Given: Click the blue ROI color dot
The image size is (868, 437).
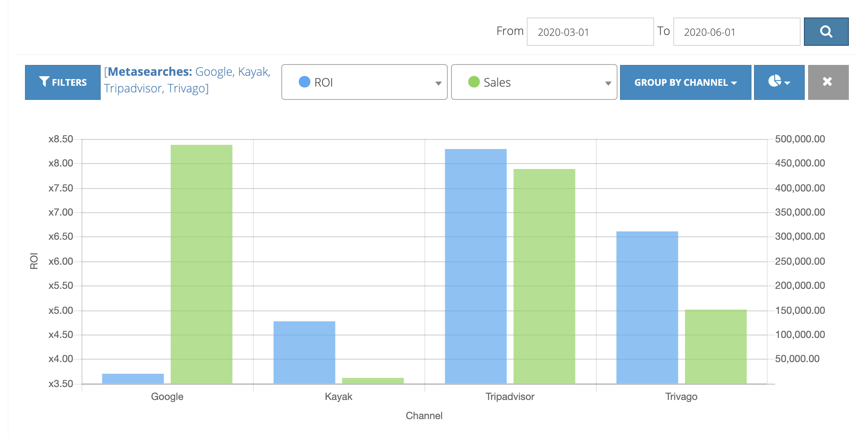Looking at the screenshot, I should 305,82.
